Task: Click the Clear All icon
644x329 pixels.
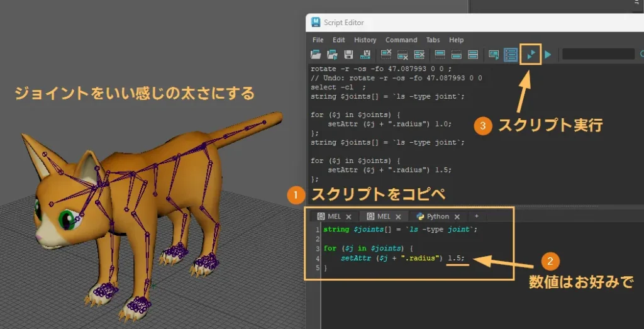Action: [x=419, y=54]
